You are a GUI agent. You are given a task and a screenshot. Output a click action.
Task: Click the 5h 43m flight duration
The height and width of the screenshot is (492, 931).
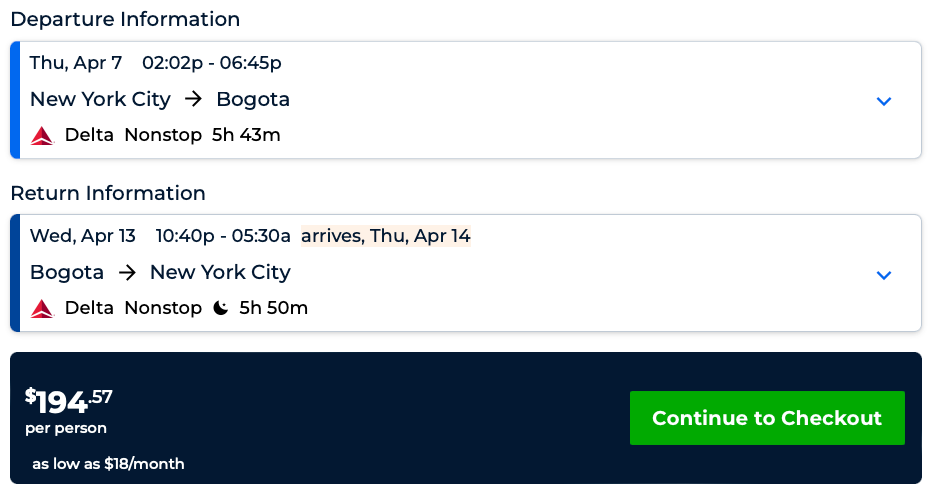(246, 135)
